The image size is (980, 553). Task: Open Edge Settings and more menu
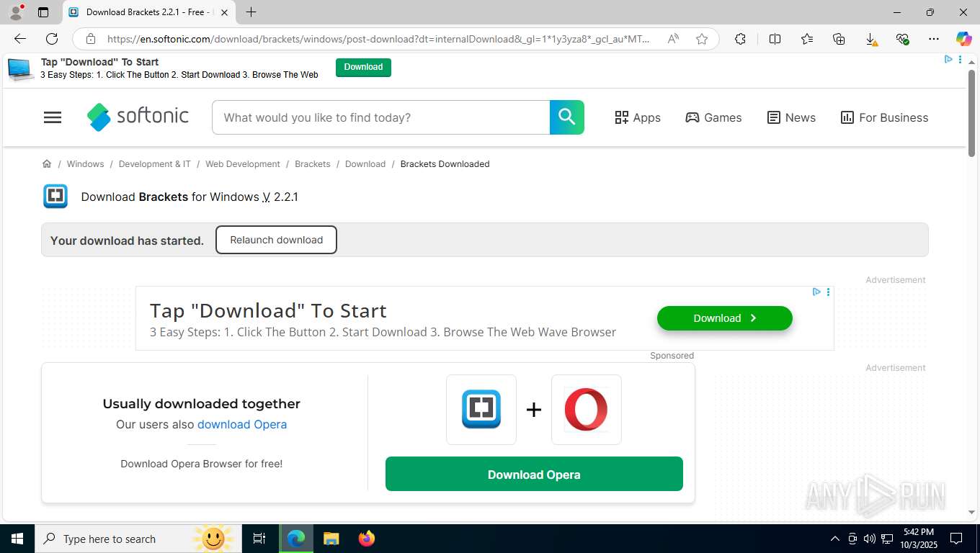934,39
